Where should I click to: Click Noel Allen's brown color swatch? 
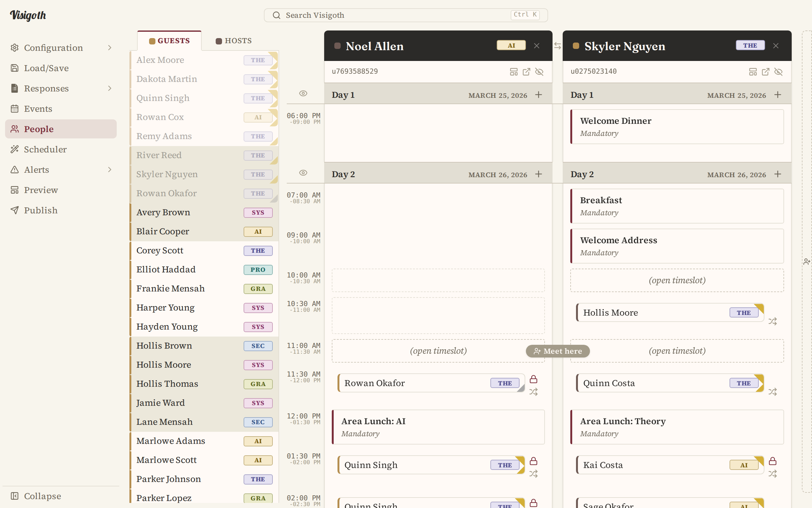point(337,46)
